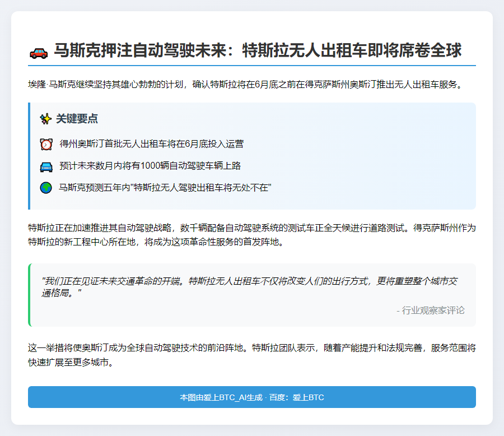
Task: Click the red car emoji in the headline
Action: [x=39, y=53]
